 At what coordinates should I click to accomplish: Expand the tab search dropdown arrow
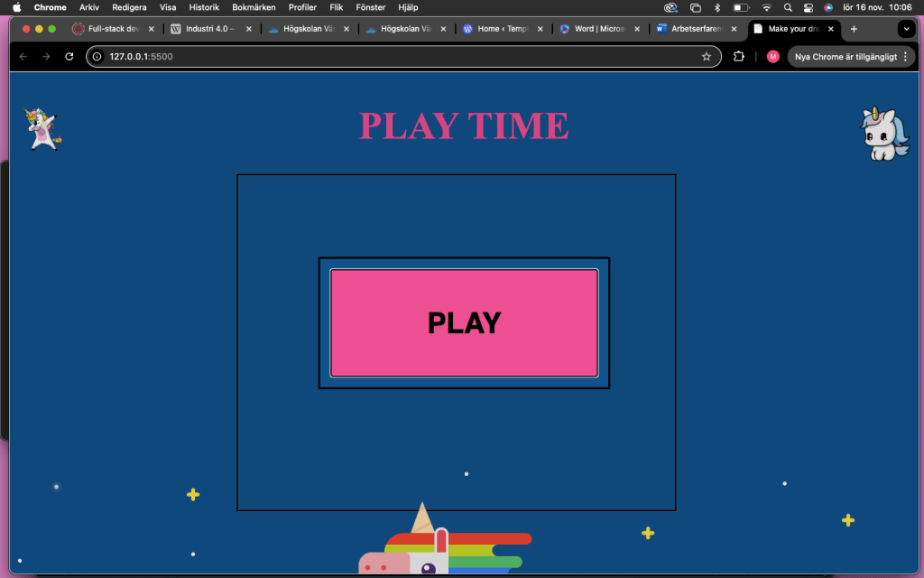coord(906,29)
